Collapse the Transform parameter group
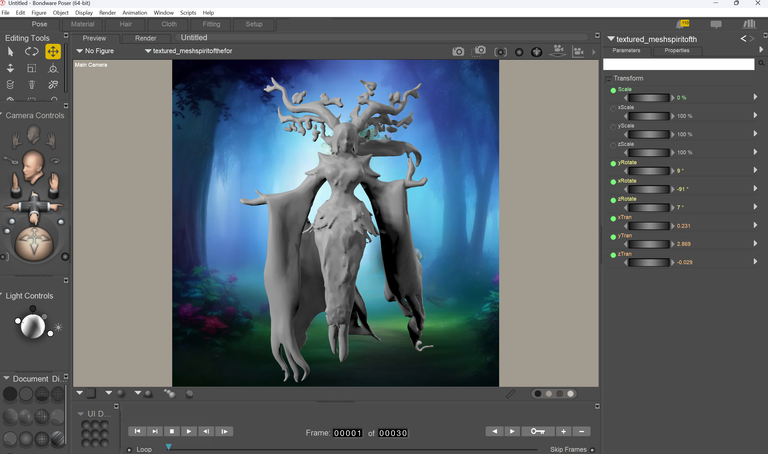Image resolution: width=768 pixels, height=454 pixels. 608,79
